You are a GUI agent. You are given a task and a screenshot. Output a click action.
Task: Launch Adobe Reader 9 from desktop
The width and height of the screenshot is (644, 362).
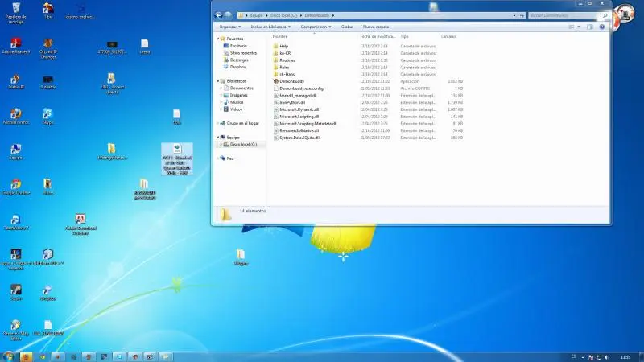[x=14, y=43]
